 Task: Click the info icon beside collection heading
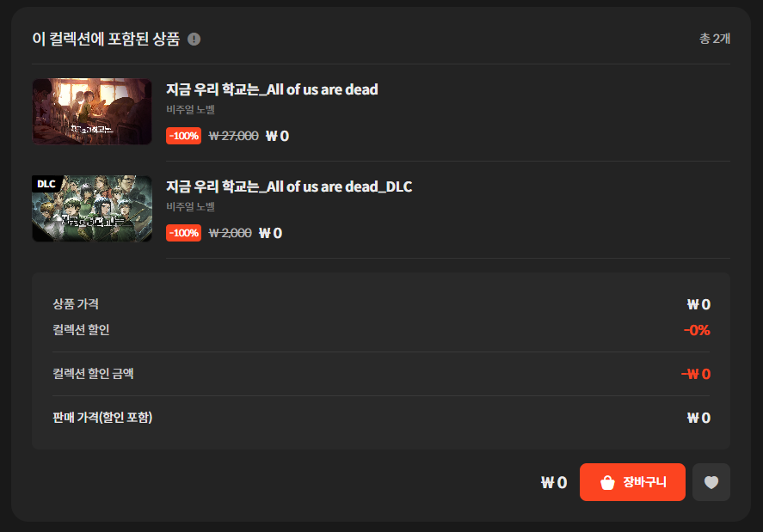pyautogui.click(x=194, y=39)
